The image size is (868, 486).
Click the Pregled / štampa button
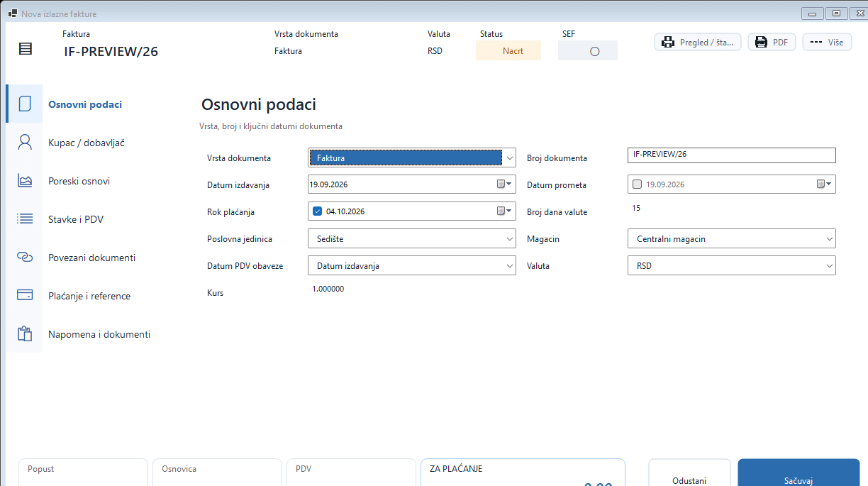698,43
